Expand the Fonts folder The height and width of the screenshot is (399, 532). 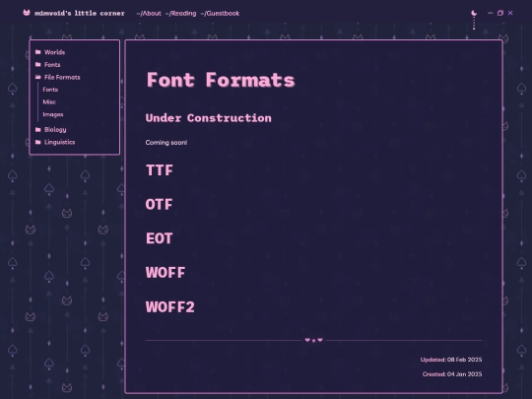click(52, 65)
